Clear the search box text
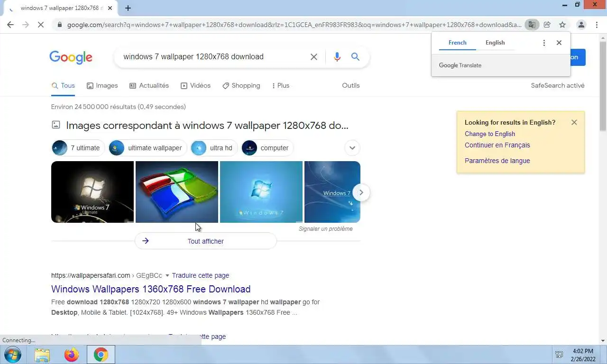The width and height of the screenshot is (607, 364). [314, 57]
